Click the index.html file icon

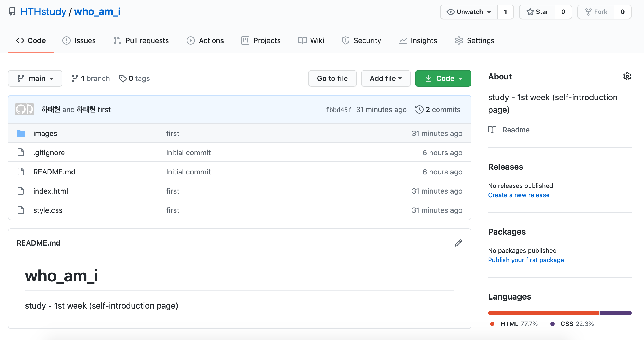[x=21, y=191]
